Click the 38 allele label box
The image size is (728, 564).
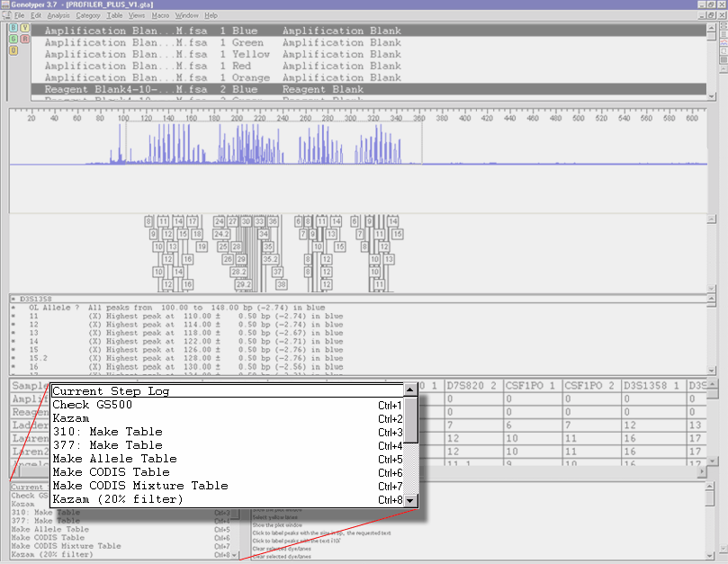click(x=281, y=284)
